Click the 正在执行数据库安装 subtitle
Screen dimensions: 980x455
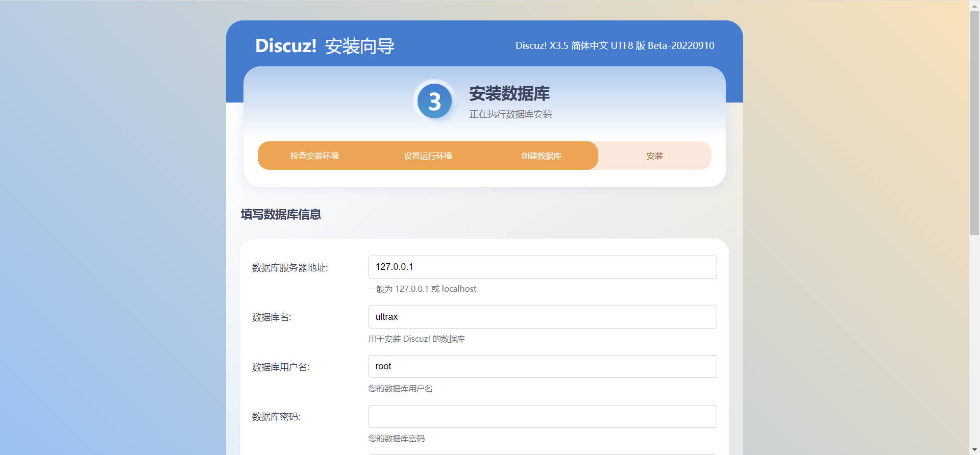(510, 114)
